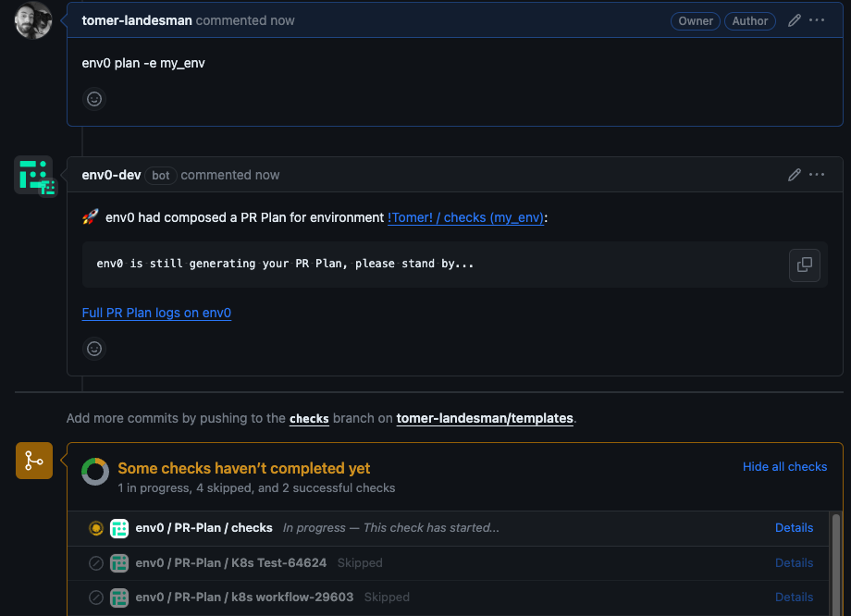Click 'commented now' timestamp on tomer-landesman's comment
The image size is (851, 616).
pos(245,20)
